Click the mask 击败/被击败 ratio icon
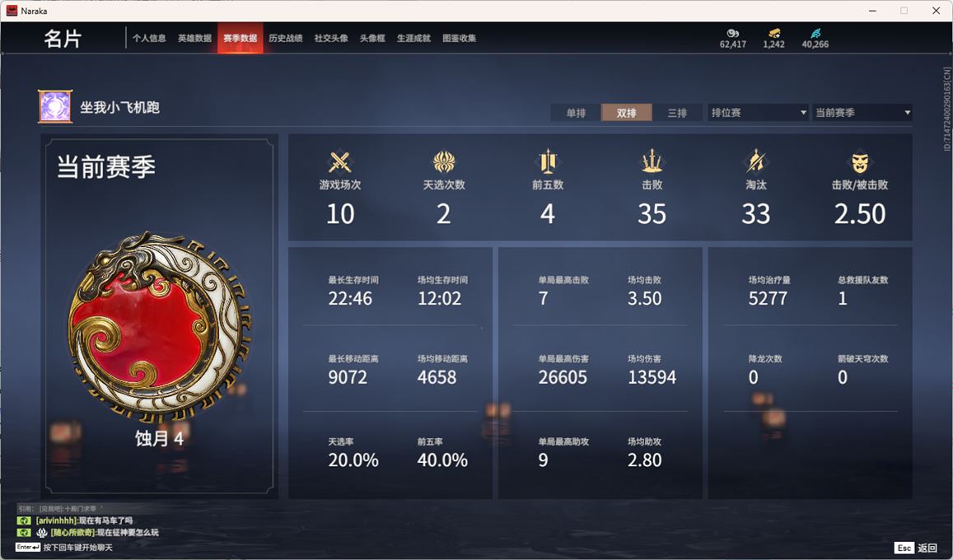The height and width of the screenshot is (560, 953). (x=859, y=162)
